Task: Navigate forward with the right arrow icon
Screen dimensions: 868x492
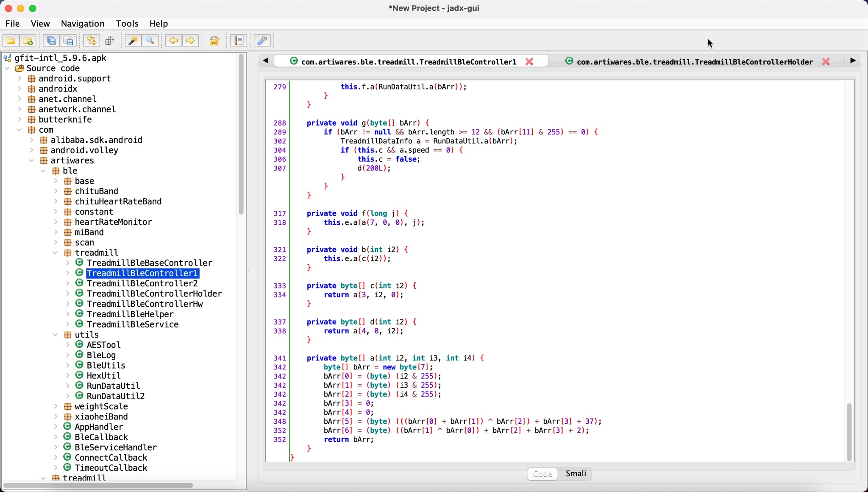Action: 191,41
